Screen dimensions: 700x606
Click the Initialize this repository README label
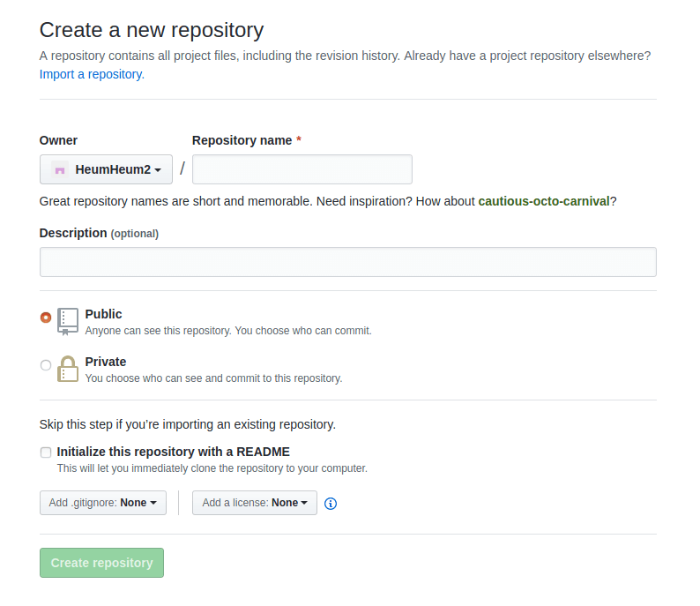174,452
